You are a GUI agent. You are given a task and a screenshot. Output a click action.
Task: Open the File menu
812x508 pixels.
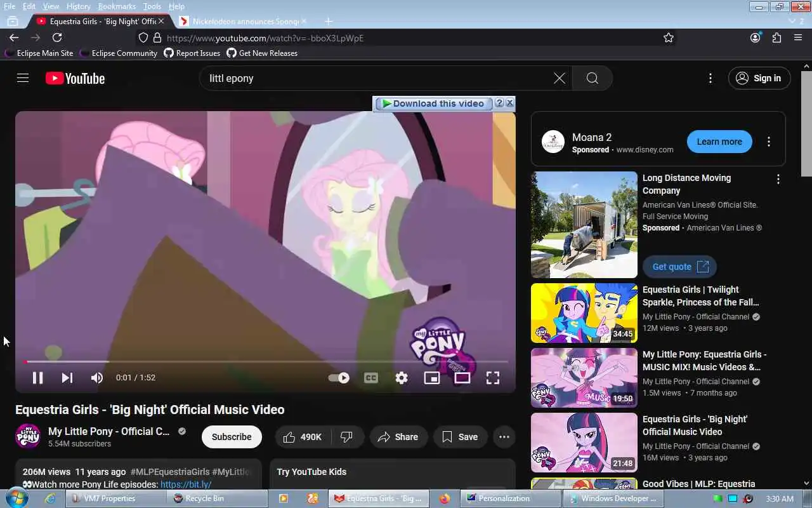(10, 6)
